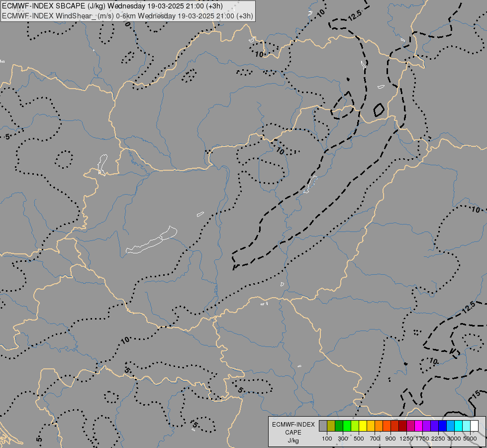Select the legend value 3000
This screenshot has height=448, width=487.
coord(454,439)
